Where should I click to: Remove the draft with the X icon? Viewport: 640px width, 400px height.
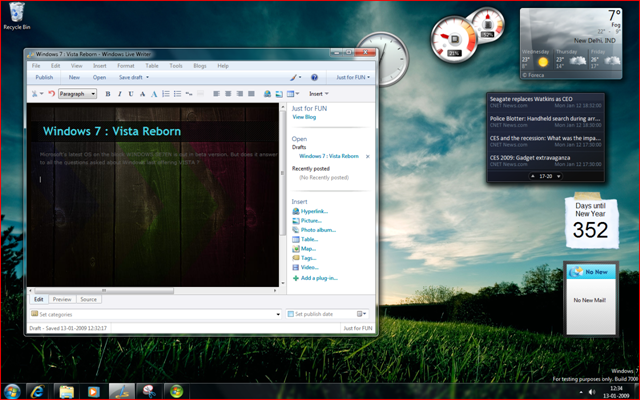(367, 156)
